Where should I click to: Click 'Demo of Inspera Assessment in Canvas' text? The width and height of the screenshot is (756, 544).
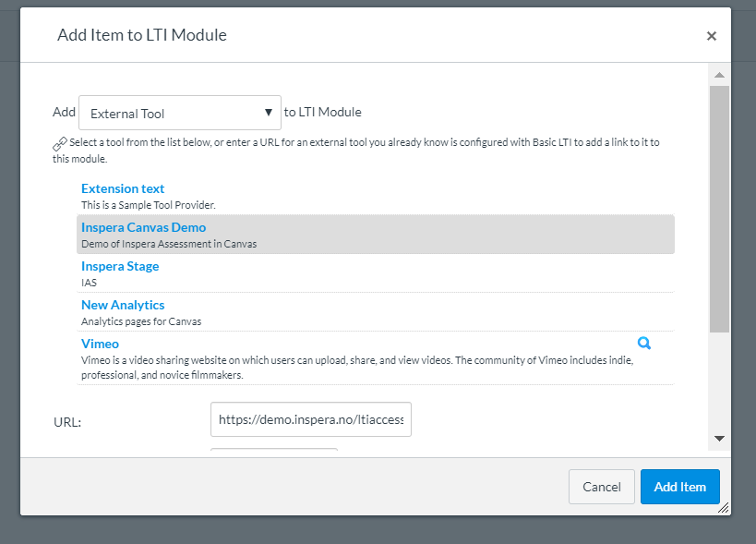pos(169,244)
